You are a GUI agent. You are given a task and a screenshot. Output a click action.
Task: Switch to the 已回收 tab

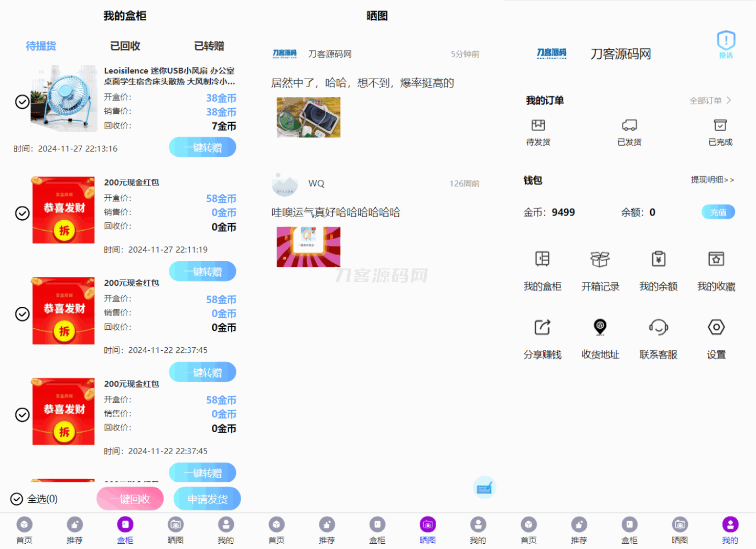coord(125,46)
